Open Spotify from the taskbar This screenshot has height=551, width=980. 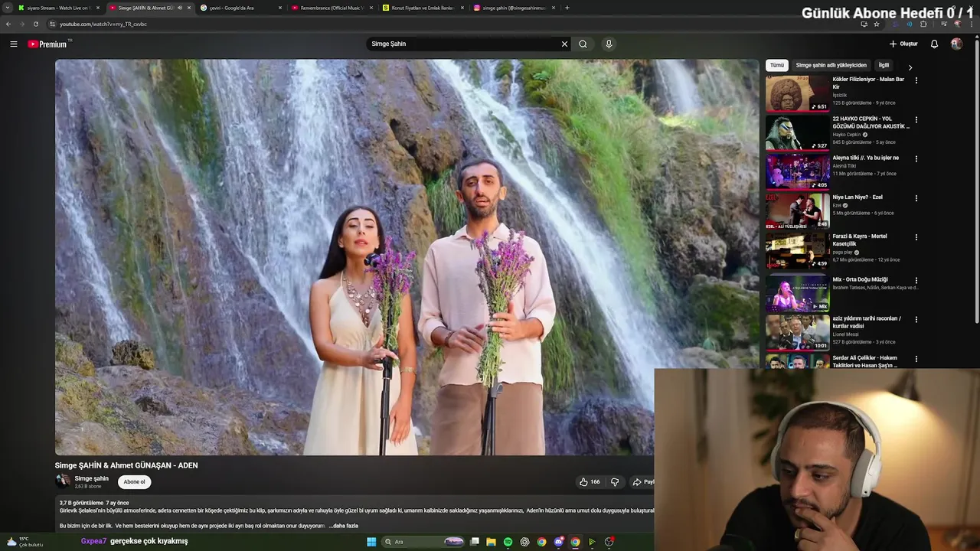click(508, 542)
